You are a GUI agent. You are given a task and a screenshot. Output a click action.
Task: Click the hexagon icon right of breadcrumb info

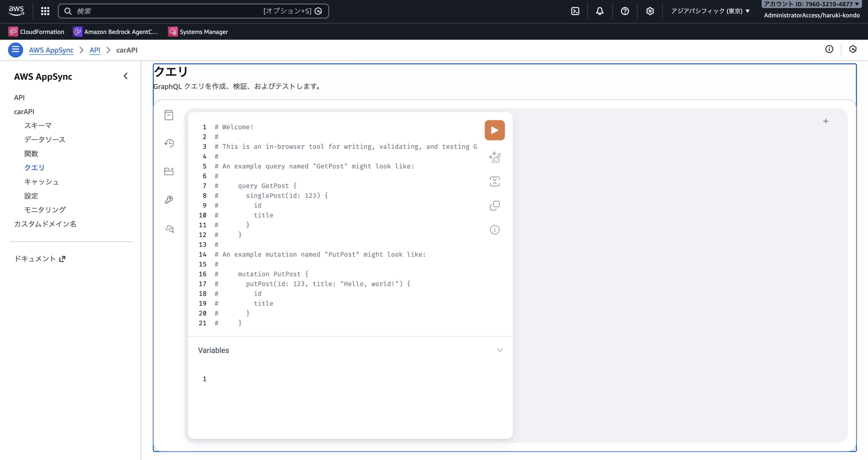[x=853, y=49]
